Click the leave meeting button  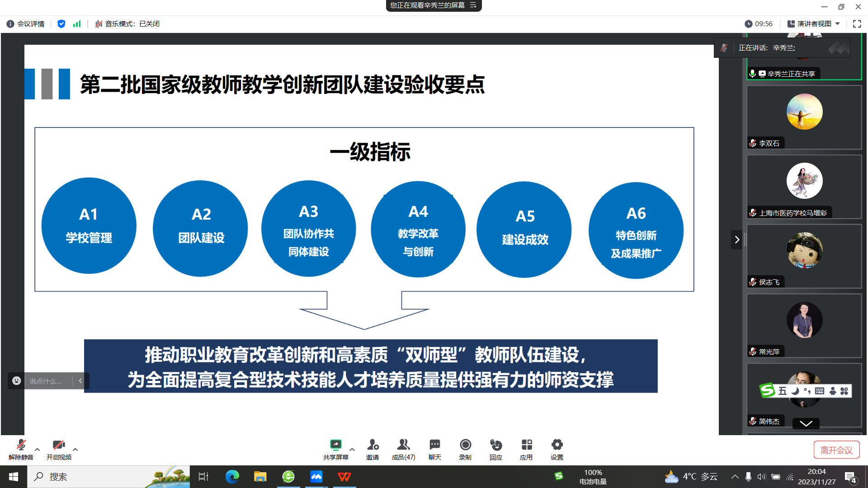pos(836,450)
